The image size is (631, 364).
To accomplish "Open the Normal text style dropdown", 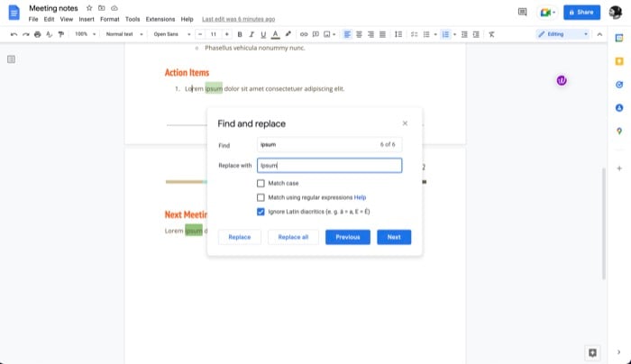I will (x=124, y=34).
